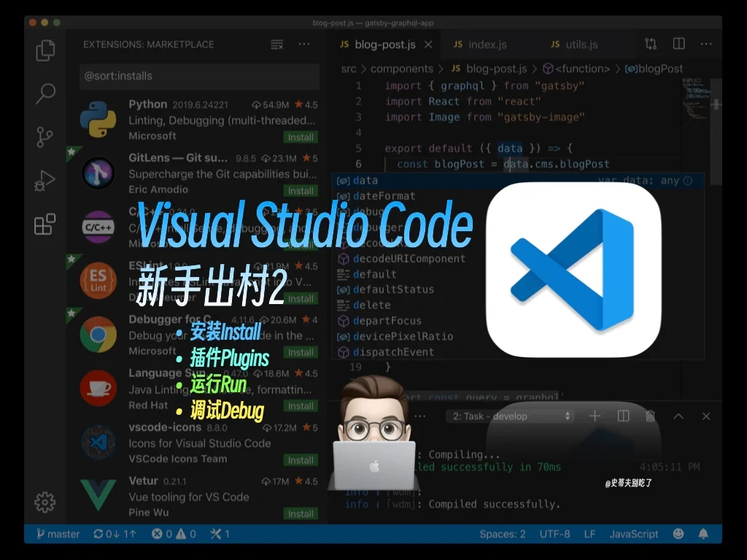
Task: Install the GitLens extension
Action: click(301, 191)
